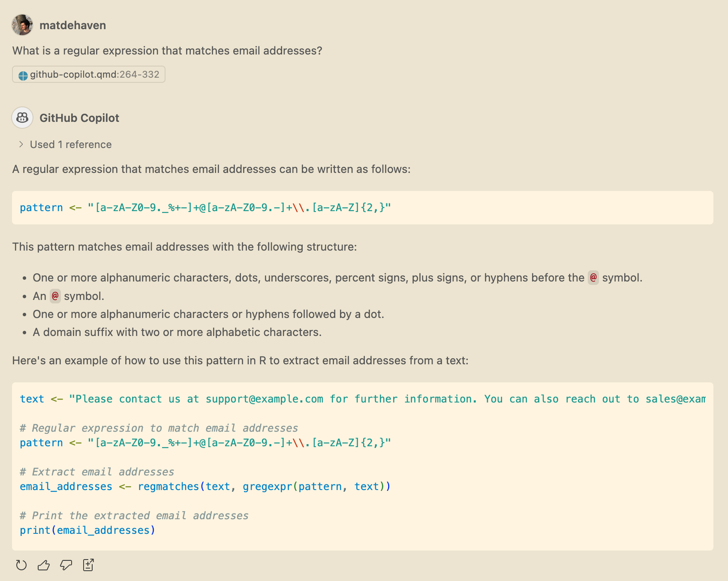
Task: Expand the chevron beside Used 1 reference
Action: point(21,145)
